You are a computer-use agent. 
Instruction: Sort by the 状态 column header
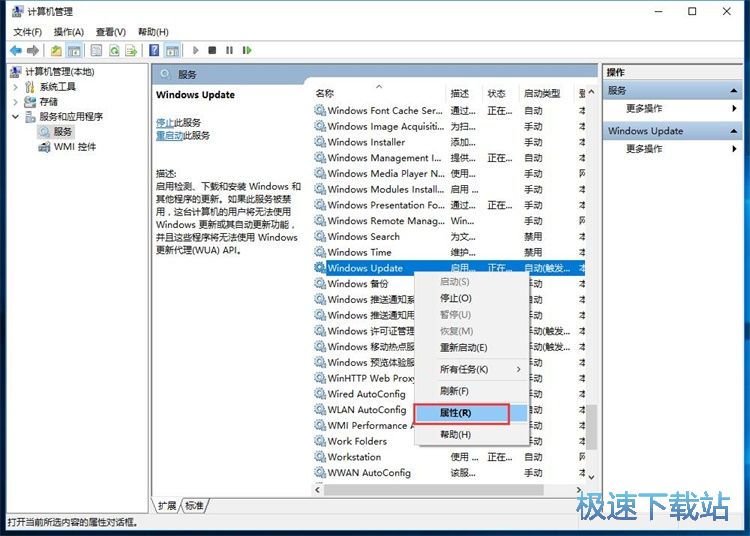coord(501,93)
